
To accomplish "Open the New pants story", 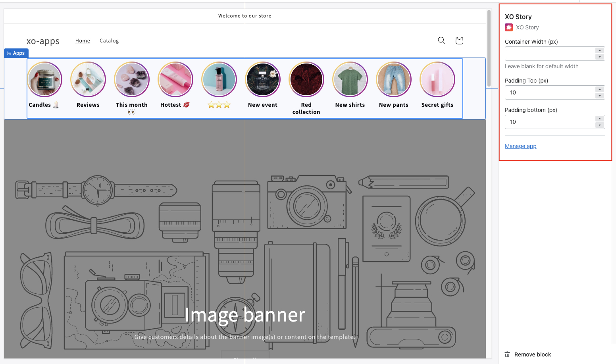I will [x=394, y=79].
